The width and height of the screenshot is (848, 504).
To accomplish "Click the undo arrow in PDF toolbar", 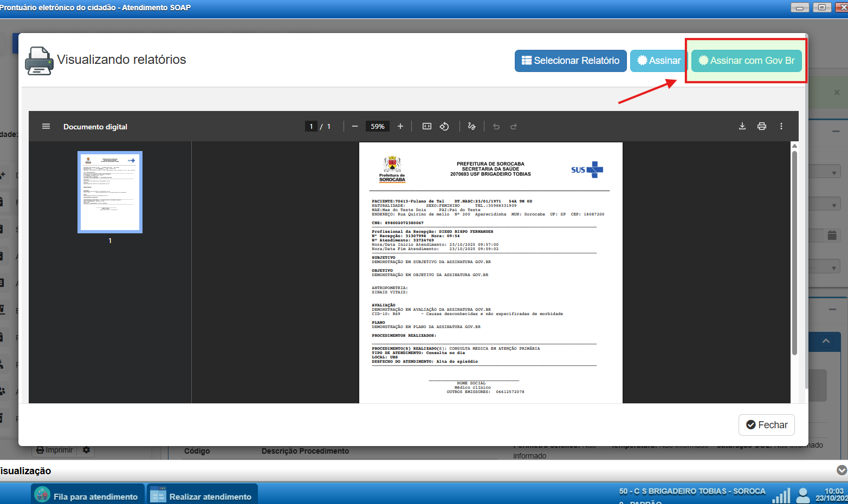I will coord(496,127).
